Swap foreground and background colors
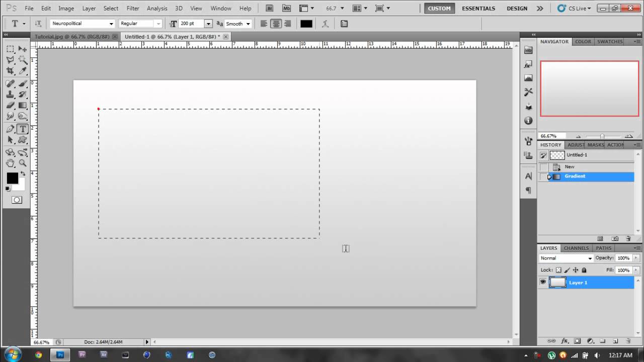644x362 pixels. click(23, 174)
